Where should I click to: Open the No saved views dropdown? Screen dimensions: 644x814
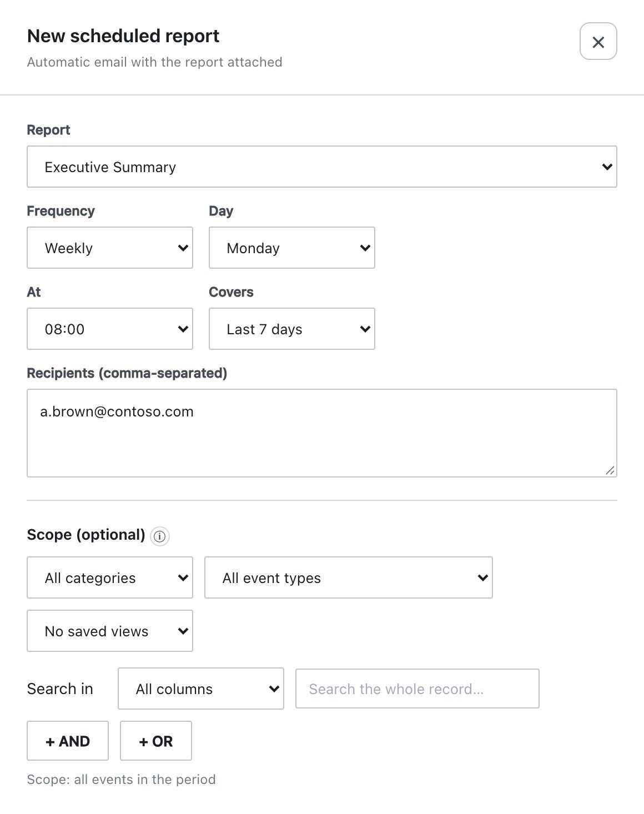110,631
